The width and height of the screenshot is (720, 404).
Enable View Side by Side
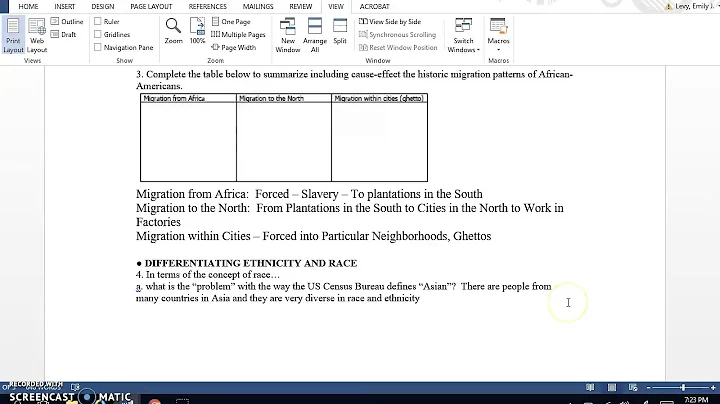click(x=390, y=22)
